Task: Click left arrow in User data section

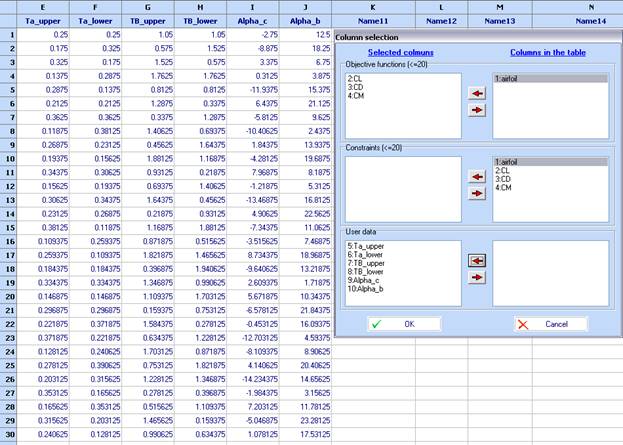Action: pos(477,258)
